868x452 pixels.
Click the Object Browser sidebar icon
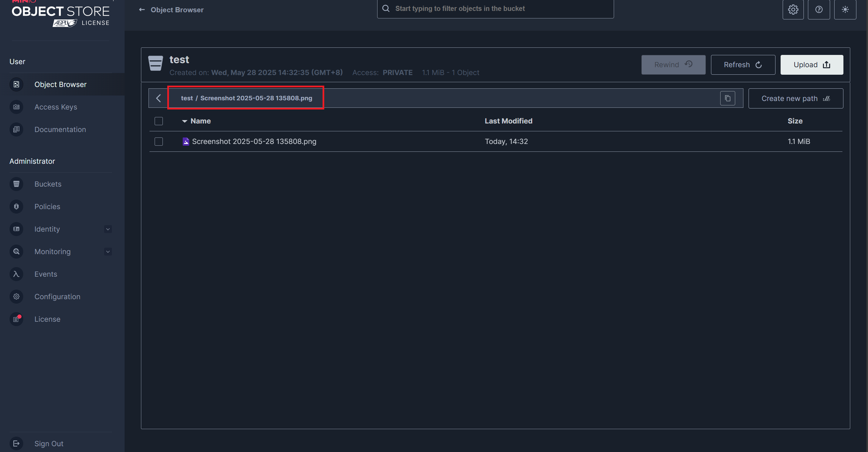point(16,84)
